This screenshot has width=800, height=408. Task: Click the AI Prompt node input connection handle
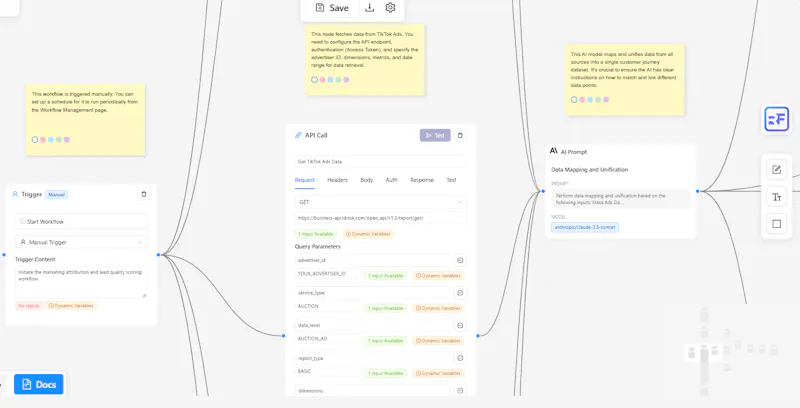coord(543,191)
